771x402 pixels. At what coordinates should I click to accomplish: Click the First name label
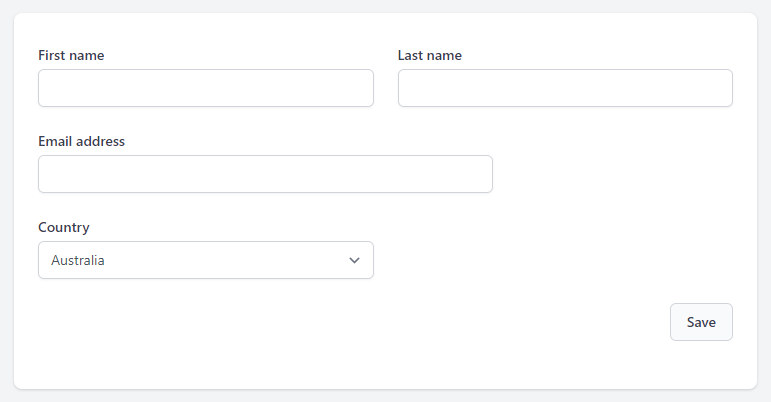tap(71, 55)
